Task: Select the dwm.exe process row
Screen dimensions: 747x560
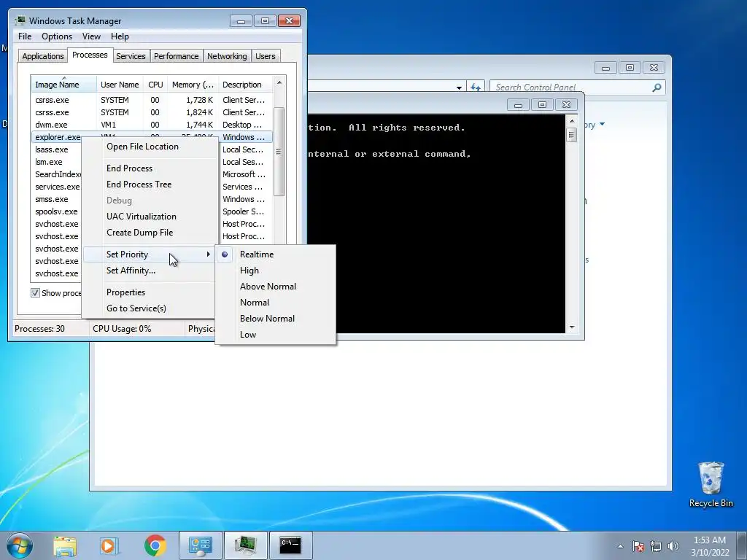Action: click(152, 125)
